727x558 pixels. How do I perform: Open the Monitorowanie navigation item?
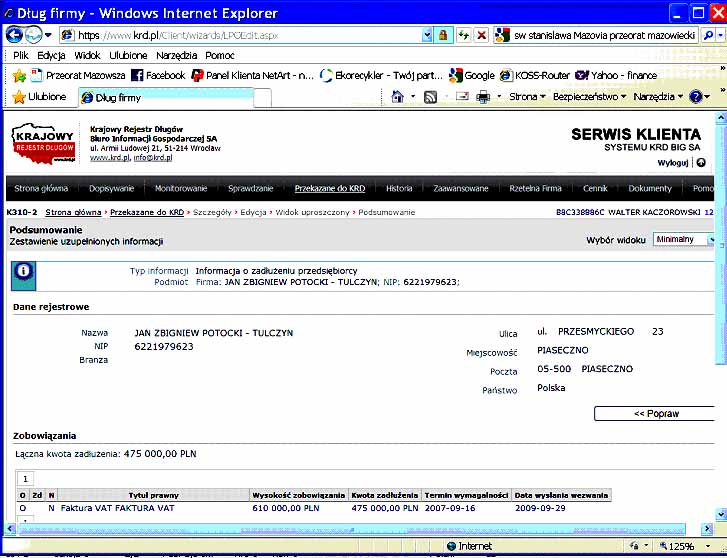click(x=181, y=189)
